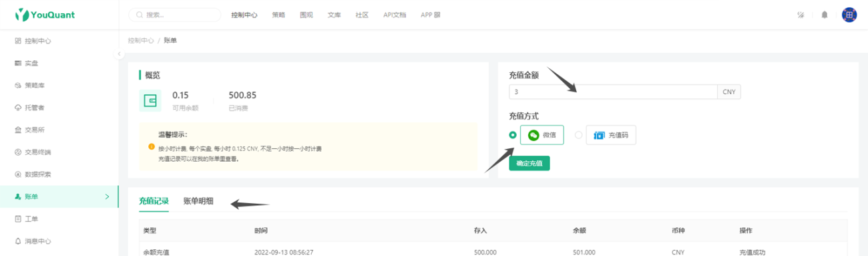The image size is (868, 256).
Task: Select APP in the top navigation
Action: pyautogui.click(x=430, y=15)
